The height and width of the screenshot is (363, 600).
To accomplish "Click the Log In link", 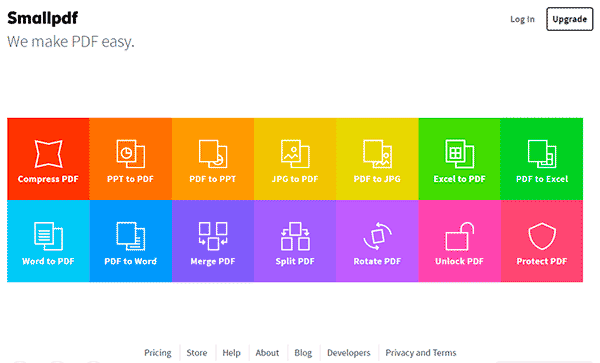I will pos(522,19).
